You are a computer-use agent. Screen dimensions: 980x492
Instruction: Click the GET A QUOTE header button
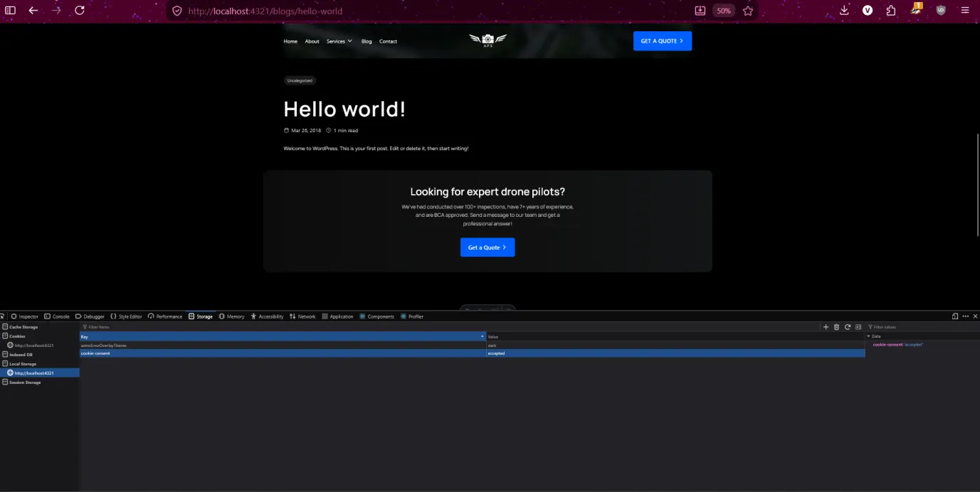(663, 41)
